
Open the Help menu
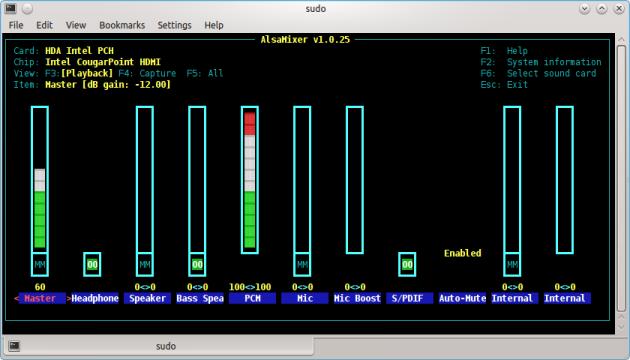click(214, 25)
